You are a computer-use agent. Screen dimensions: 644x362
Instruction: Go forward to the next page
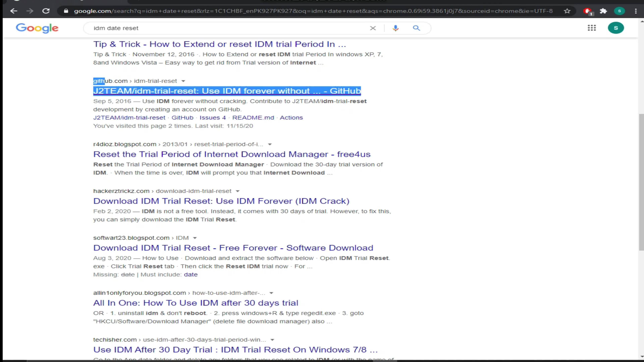click(x=30, y=11)
